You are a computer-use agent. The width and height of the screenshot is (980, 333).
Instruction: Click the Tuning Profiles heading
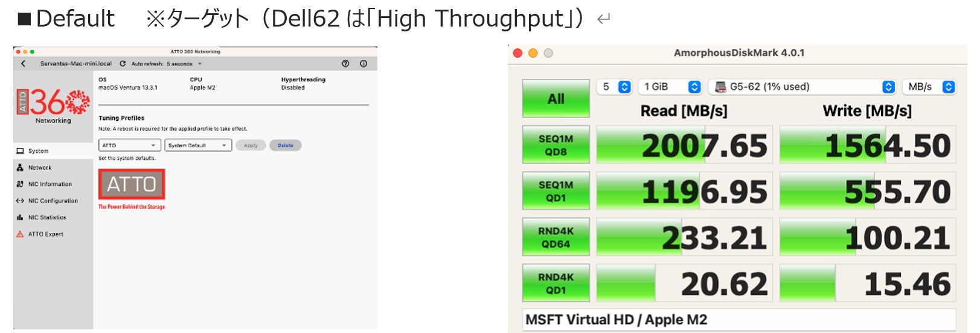[121, 118]
